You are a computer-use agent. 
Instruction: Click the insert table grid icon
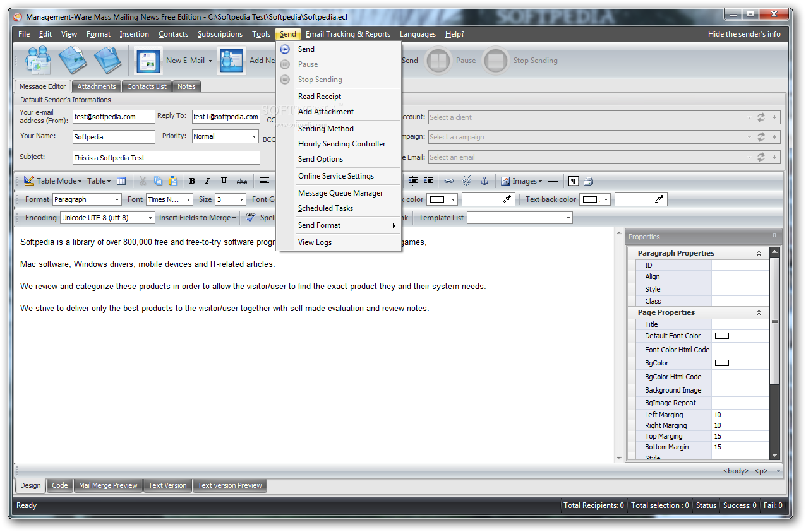pyautogui.click(x=121, y=181)
